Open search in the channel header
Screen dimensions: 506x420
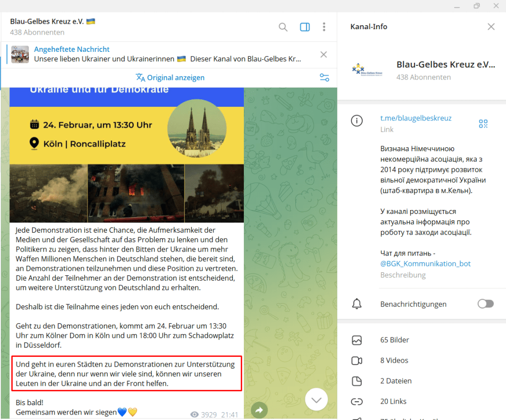click(283, 27)
